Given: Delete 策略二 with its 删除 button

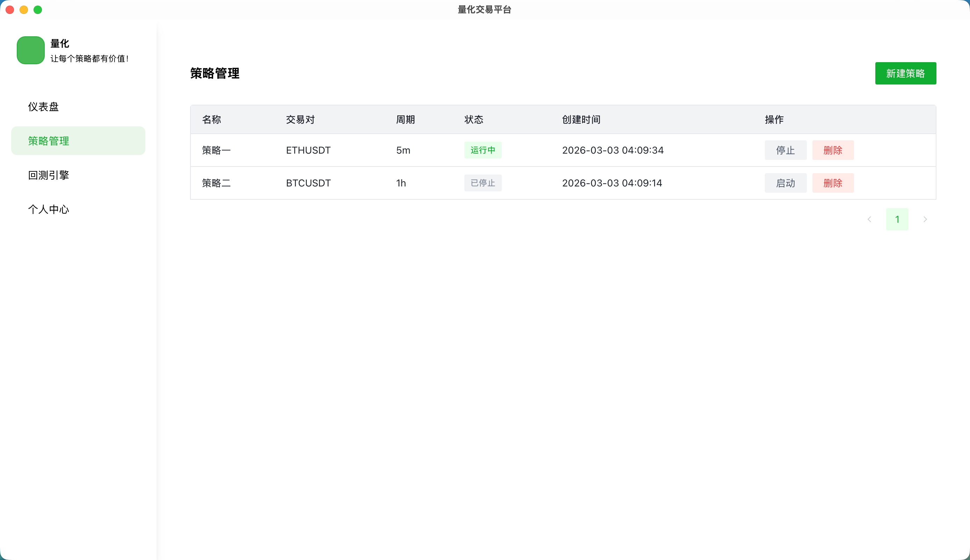Looking at the screenshot, I should click(x=833, y=183).
